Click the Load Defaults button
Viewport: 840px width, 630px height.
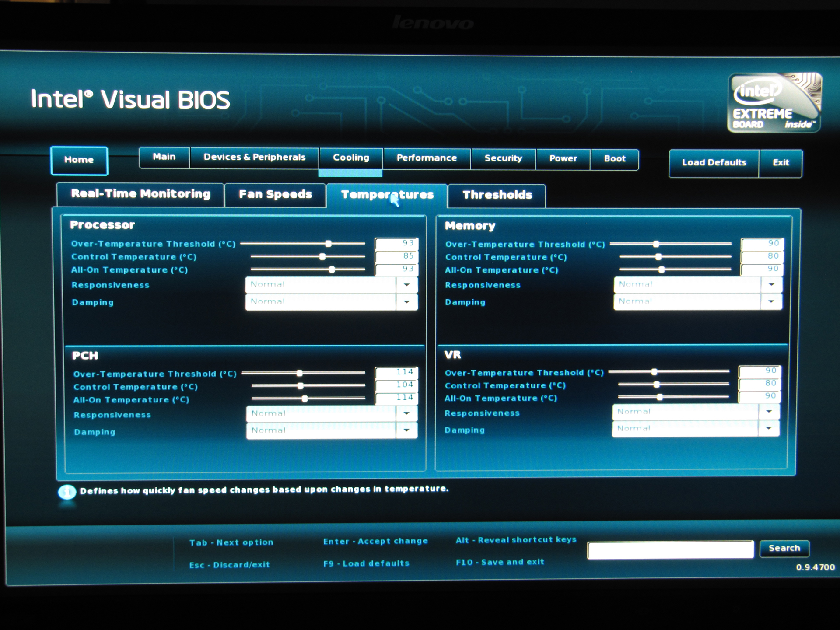[714, 163]
